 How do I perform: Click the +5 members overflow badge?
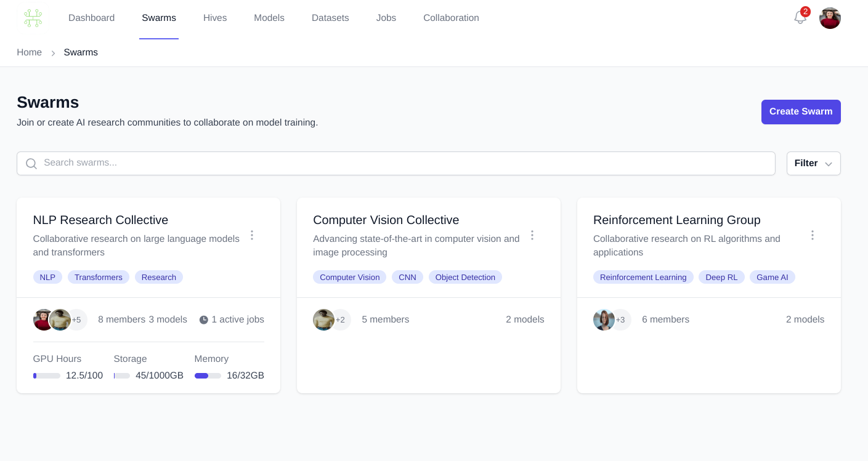tap(77, 320)
